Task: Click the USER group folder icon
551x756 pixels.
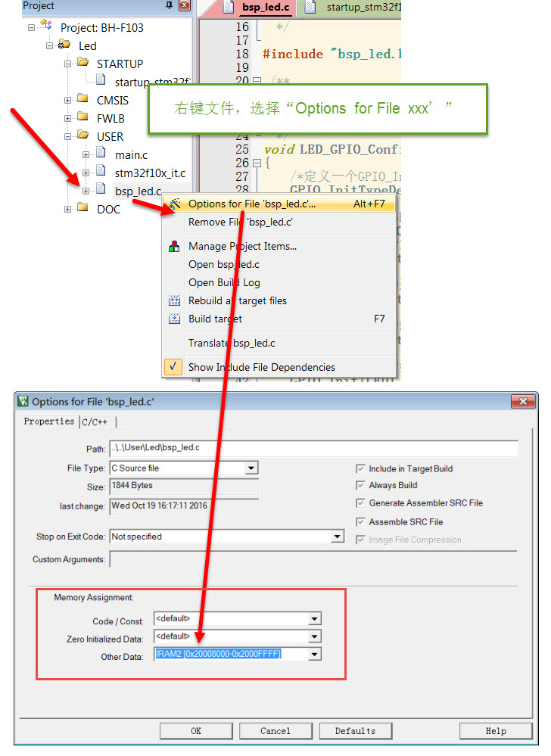Action: coord(83,135)
